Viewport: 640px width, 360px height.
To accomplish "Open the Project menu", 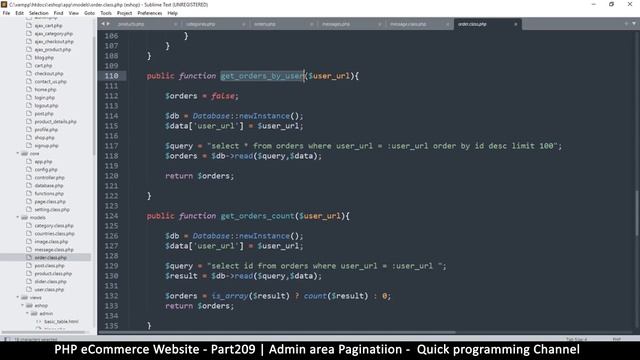I will tap(124, 13).
